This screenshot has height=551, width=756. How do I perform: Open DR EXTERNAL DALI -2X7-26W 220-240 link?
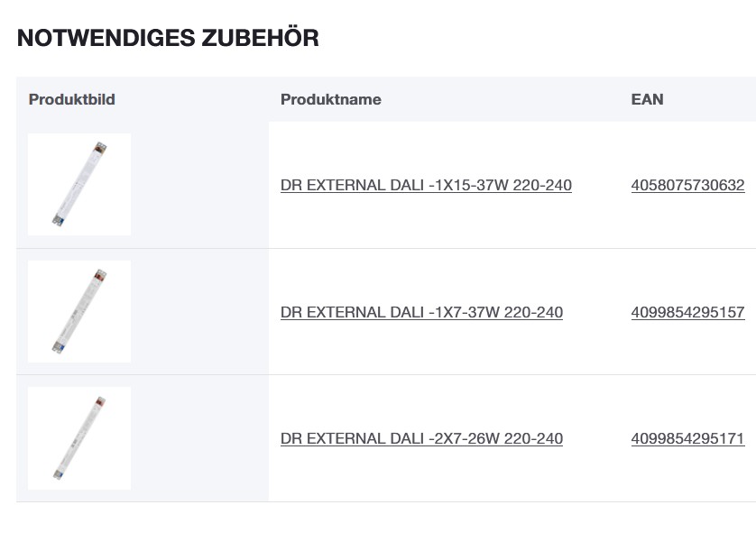[x=421, y=438]
